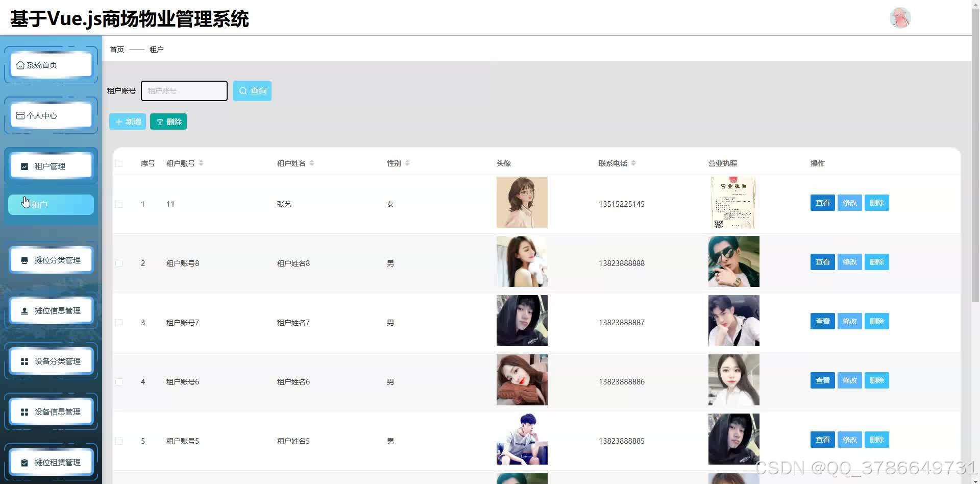
Task: Click 删除 for 租户账号5 row
Action: point(877,440)
